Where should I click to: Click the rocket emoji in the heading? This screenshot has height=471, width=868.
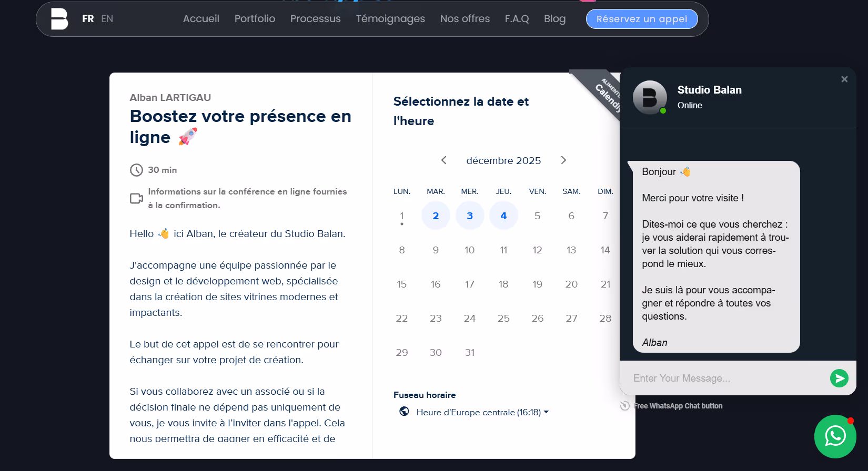tap(187, 137)
